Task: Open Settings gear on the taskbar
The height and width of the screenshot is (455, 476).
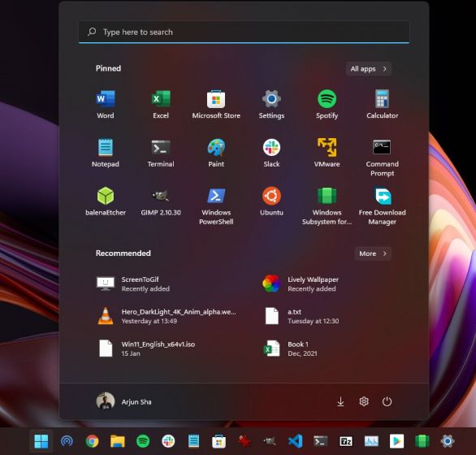Action: point(448,441)
